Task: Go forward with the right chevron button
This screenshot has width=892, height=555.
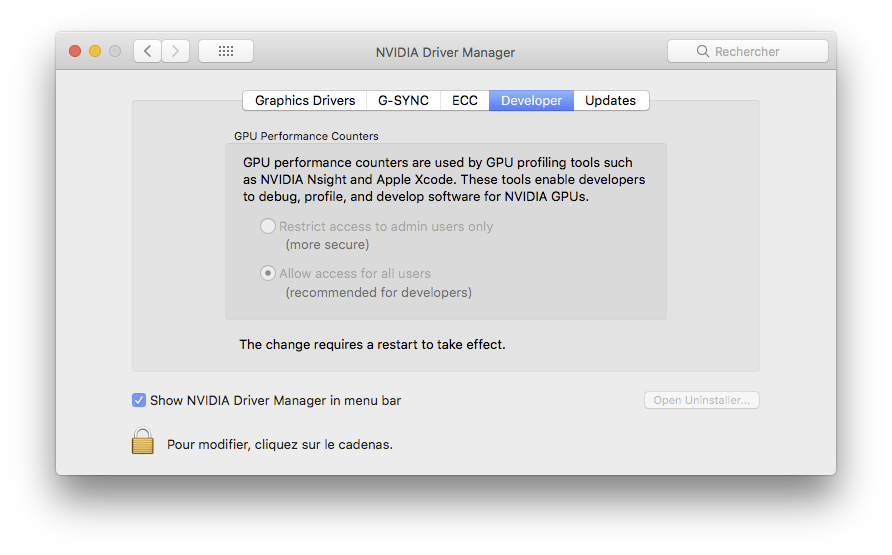Action: (176, 51)
